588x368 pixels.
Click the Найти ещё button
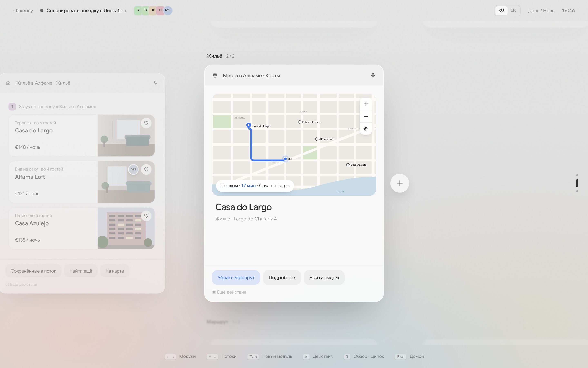[81, 271]
